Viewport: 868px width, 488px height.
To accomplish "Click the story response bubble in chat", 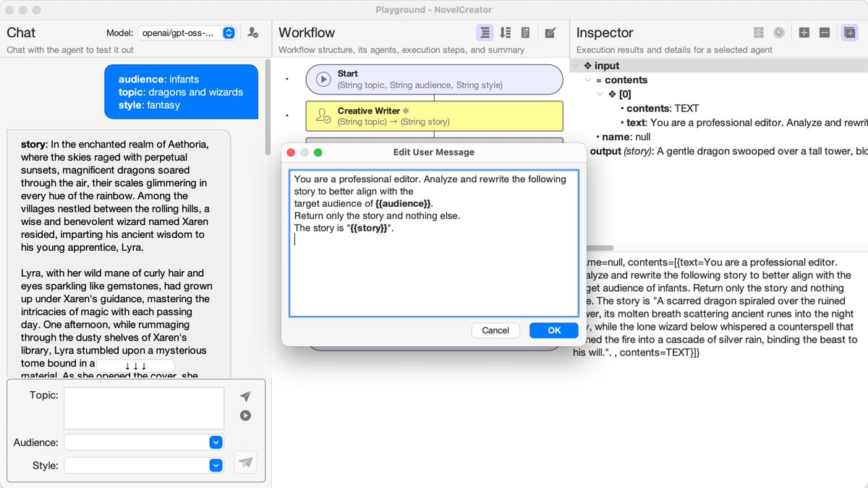I will [x=119, y=254].
